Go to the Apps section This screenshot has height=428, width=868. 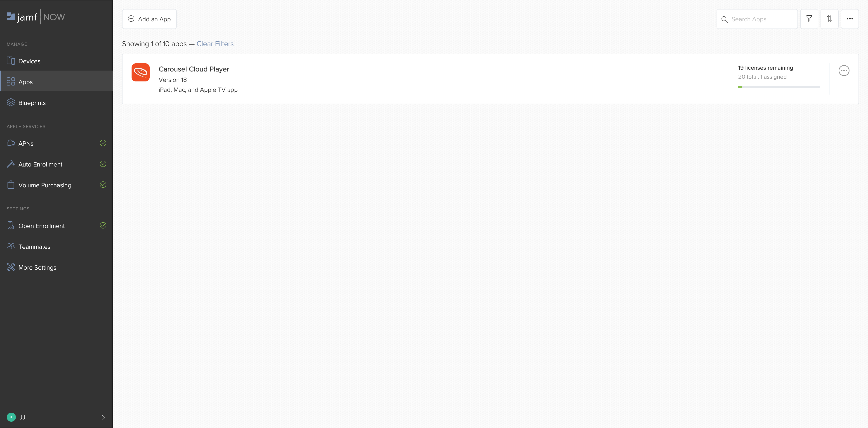(x=26, y=82)
